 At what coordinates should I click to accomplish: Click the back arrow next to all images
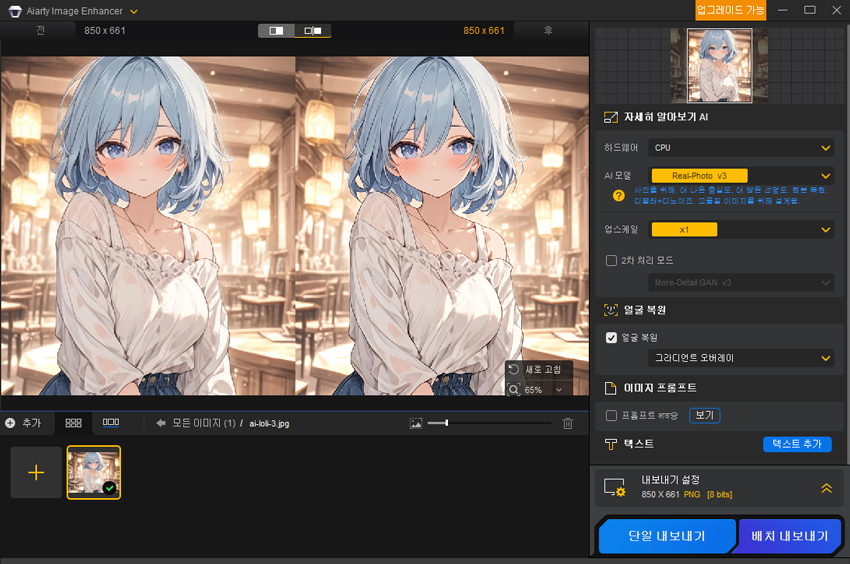pyautogui.click(x=160, y=423)
